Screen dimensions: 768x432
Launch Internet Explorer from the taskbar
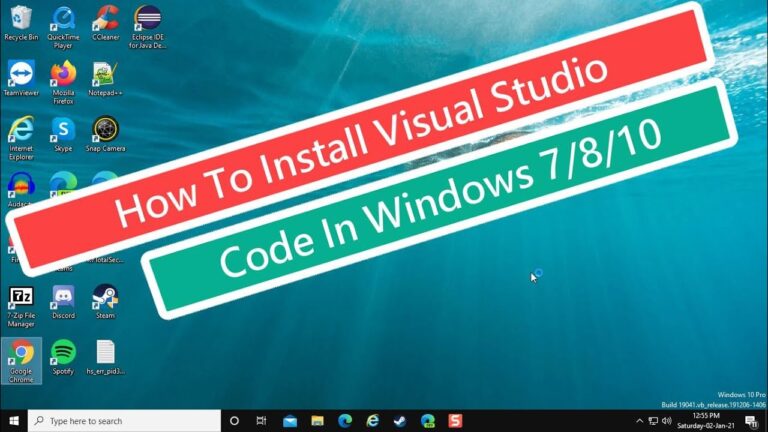click(373, 421)
